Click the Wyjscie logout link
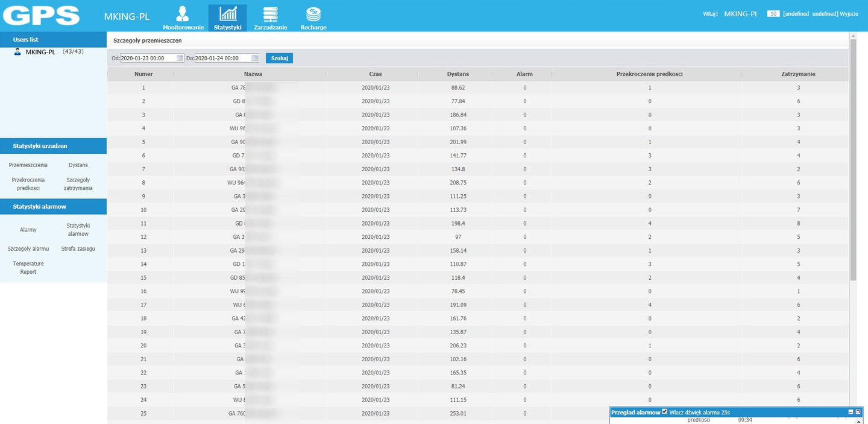Image resolution: width=868 pixels, height=424 pixels. tap(849, 14)
